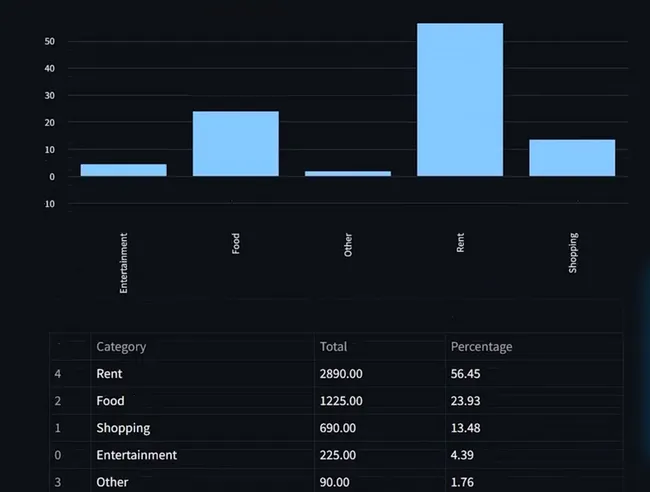
Task: Select the 2890.00 total cell
Action: (x=341, y=374)
